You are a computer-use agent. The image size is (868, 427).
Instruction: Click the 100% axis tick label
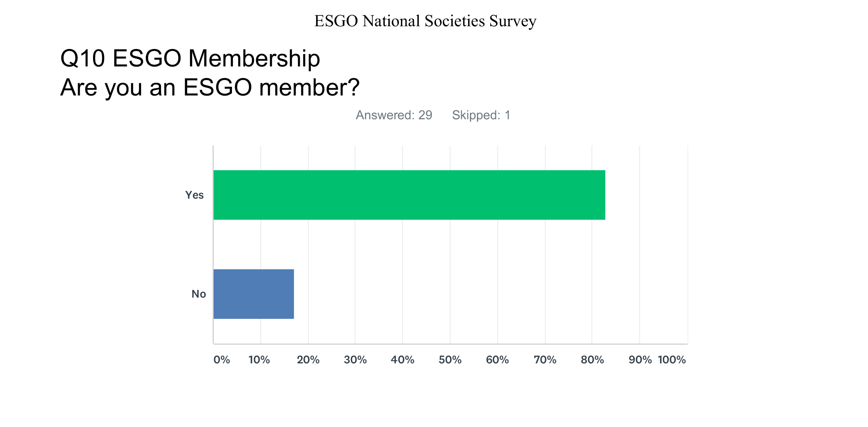tap(672, 360)
